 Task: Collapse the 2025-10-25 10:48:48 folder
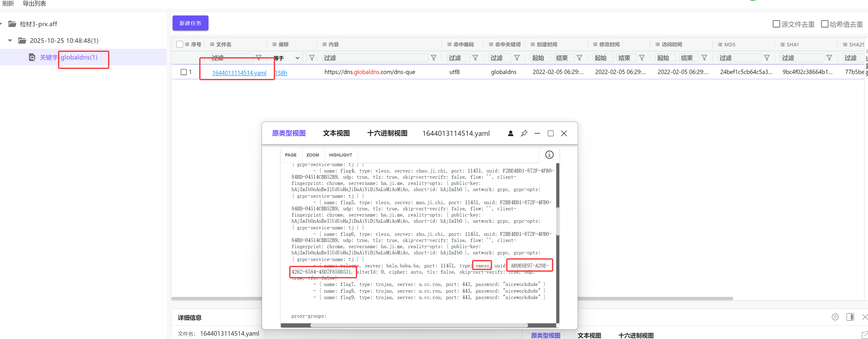click(x=10, y=40)
